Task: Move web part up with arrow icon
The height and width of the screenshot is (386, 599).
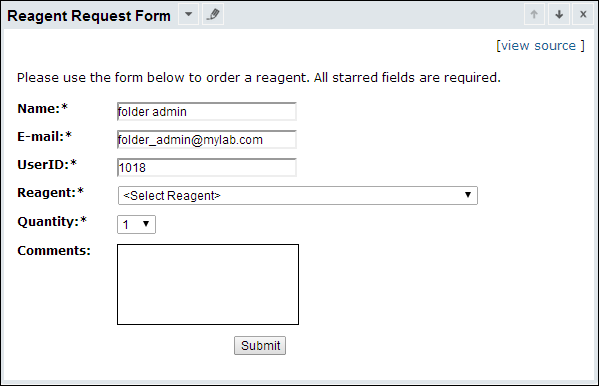Action: point(534,15)
